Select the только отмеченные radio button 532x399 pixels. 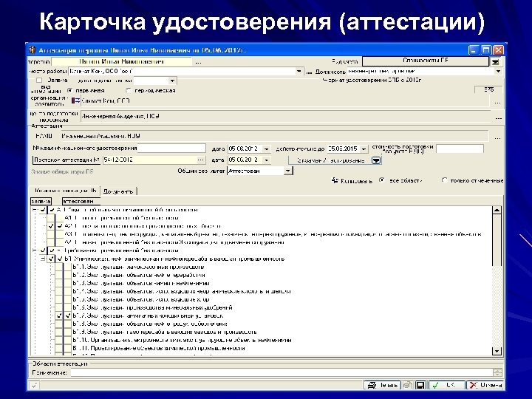click(x=444, y=180)
